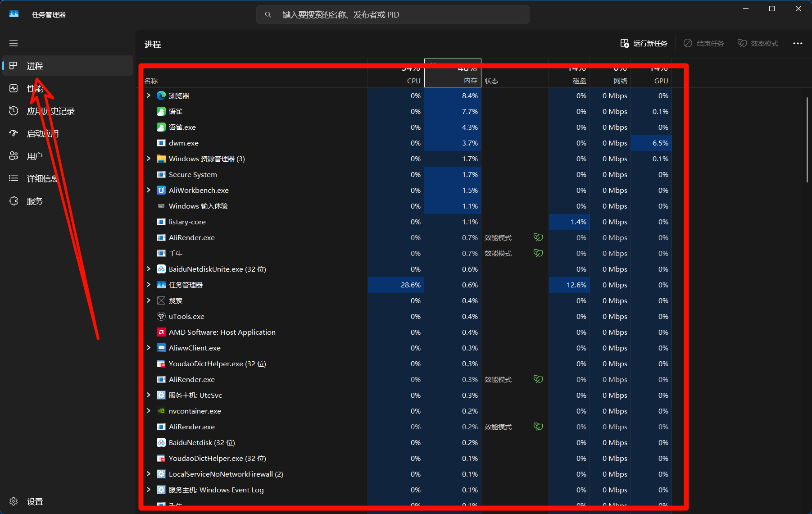Click the 任务管理器 process icon
Screen dimensions: 812x514
pos(161,285)
